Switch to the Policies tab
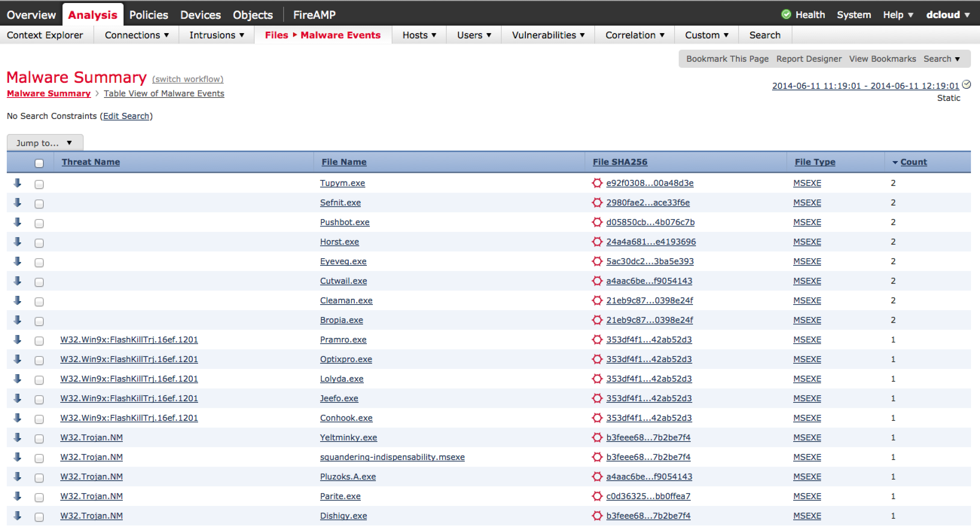Screen dimensions: 980x527 tap(148, 14)
